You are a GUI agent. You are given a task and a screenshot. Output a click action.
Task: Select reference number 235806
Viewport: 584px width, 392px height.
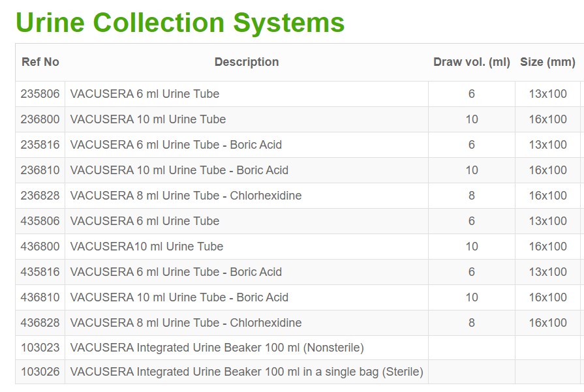(40, 94)
